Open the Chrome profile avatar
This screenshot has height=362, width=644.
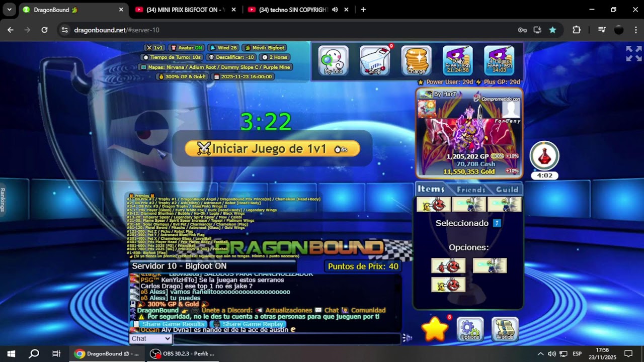[x=619, y=30]
